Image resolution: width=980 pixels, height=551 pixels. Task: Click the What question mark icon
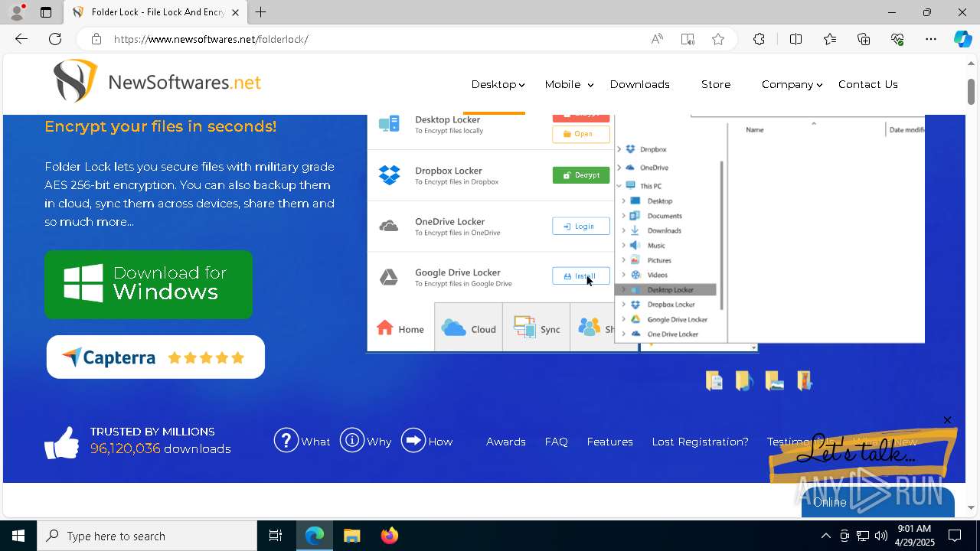coord(286,440)
